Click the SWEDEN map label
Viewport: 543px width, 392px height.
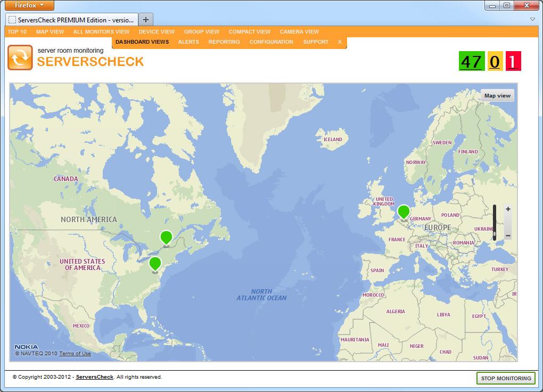pos(442,142)
